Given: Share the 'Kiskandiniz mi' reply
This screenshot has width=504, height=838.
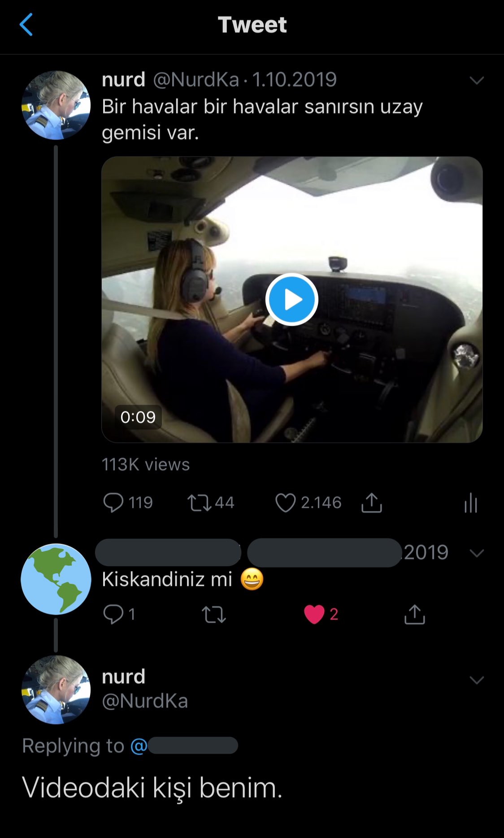Looking at the screenshot, I should [x=414, y=614].
